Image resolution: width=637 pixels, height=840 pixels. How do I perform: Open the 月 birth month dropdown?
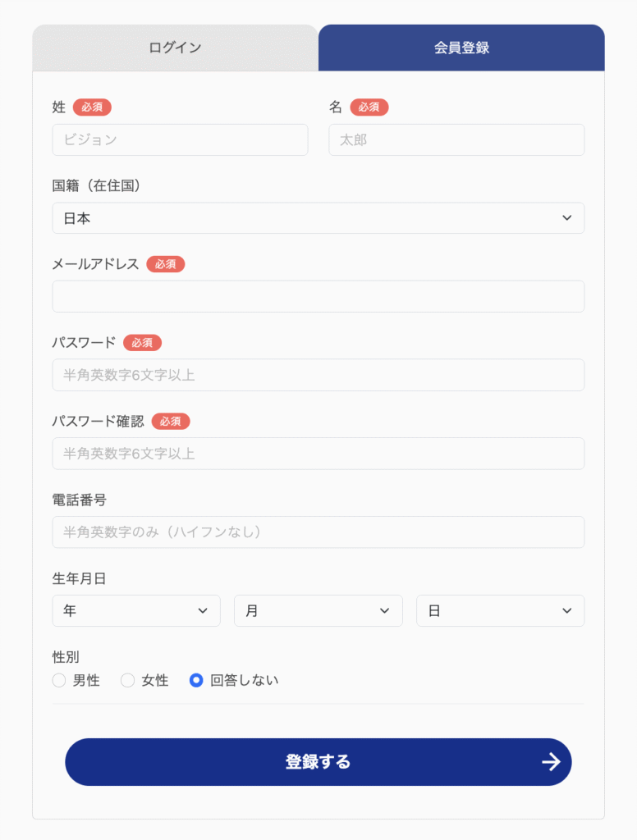pos(318,610)
